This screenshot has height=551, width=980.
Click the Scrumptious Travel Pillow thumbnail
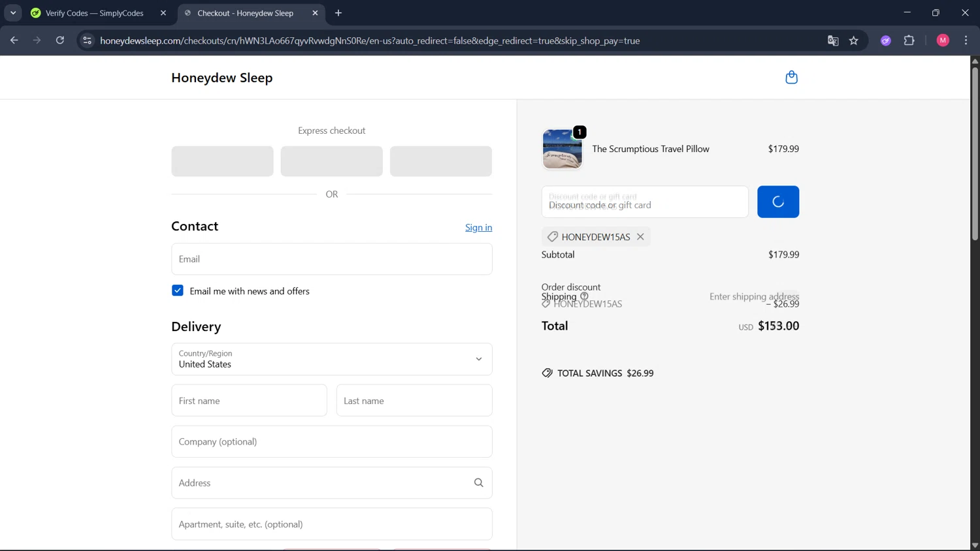pos(562,149)
